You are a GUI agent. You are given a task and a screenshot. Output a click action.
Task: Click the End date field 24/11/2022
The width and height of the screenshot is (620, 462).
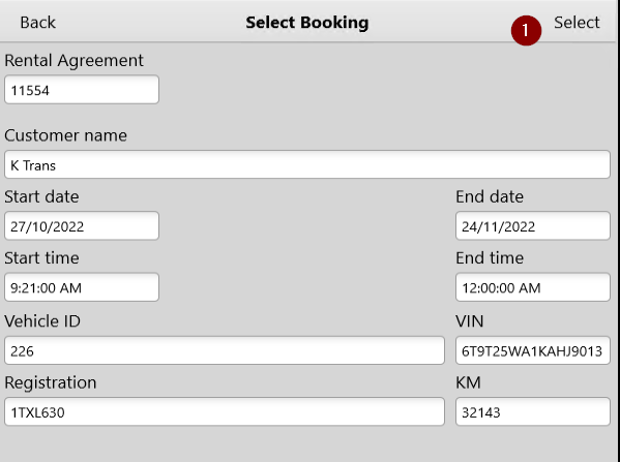[x=533, y=226]
